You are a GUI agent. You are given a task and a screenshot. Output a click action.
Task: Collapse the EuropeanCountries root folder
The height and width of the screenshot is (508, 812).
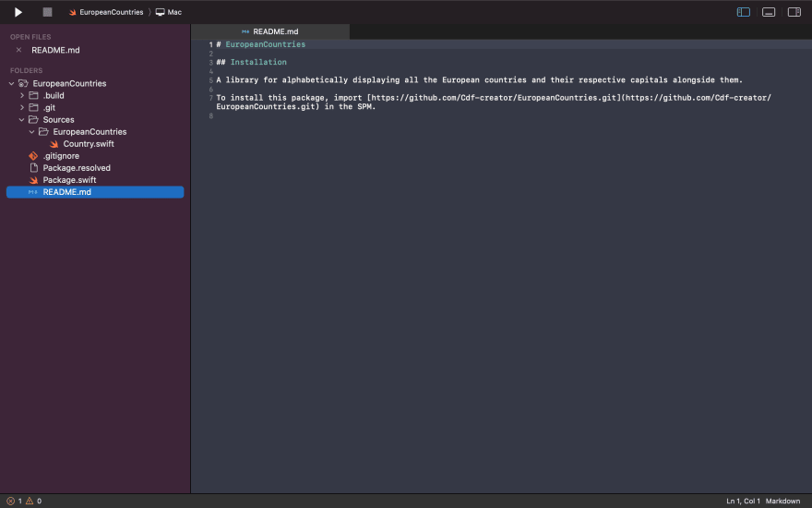(x=11, y=83)
